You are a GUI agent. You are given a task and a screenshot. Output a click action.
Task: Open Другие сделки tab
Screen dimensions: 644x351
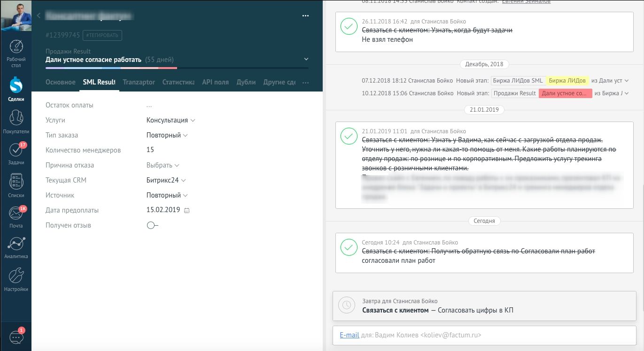[x=279, y=82]
